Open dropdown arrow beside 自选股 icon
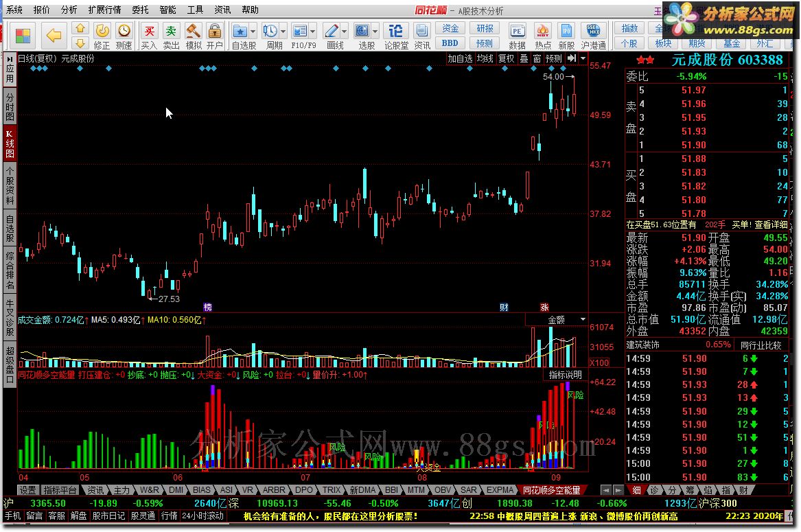 pos(253,32)
